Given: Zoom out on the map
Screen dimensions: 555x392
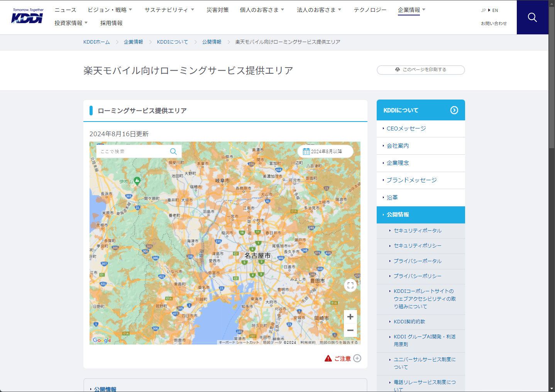Looking at the screenshot, I should pyautogui.click(x=350, y=330).
